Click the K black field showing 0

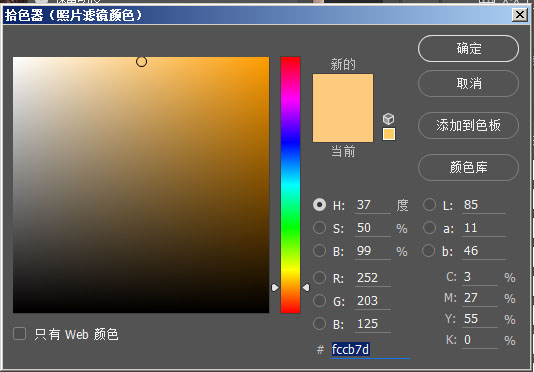(480, 340)
